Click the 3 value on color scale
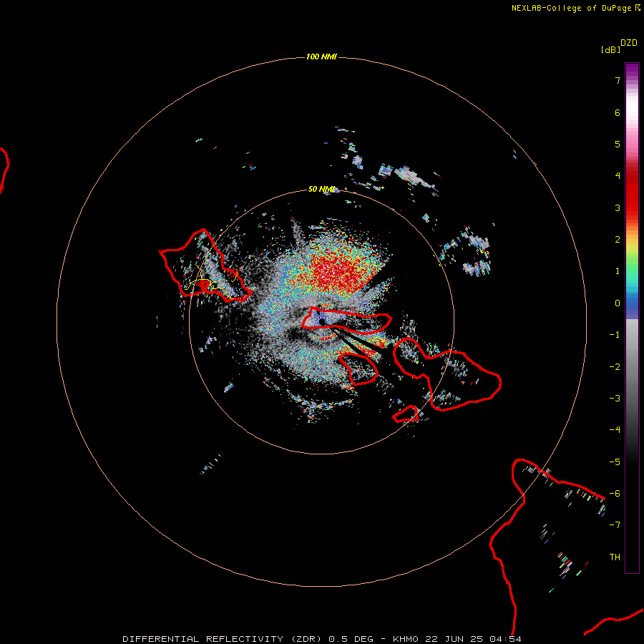 coord(618,208)
